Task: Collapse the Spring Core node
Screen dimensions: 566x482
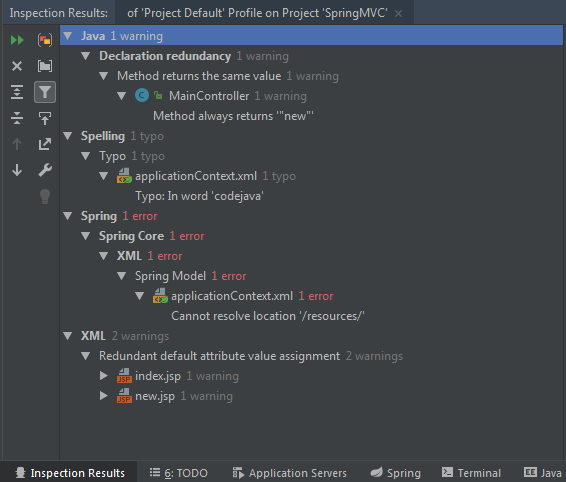Action: click(86, 236)
